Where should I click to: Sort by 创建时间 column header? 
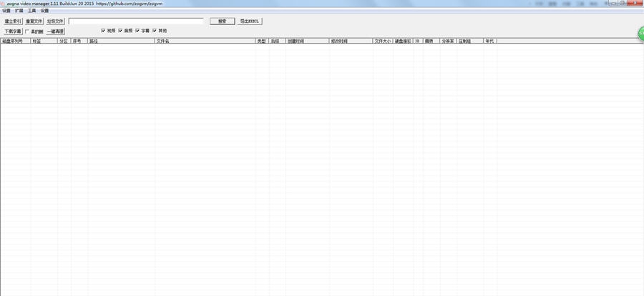[307, 41]
